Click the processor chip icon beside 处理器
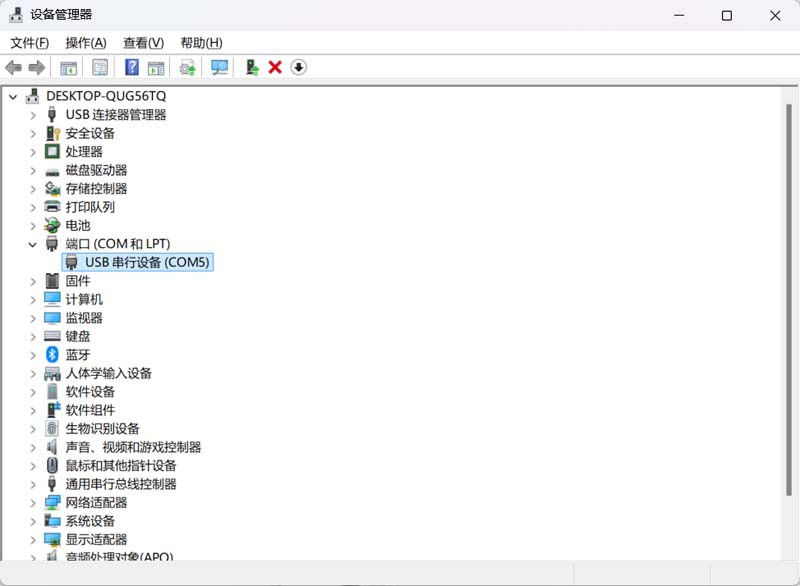 pos(52,151)
